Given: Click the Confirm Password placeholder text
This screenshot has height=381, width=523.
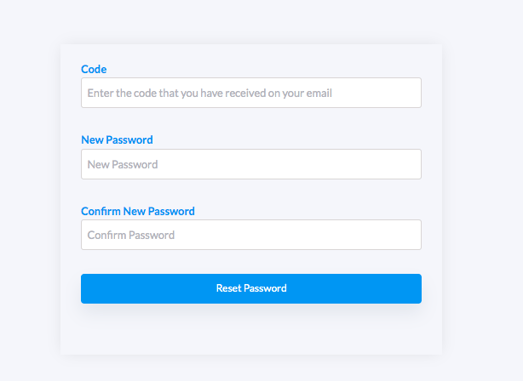Looking at the screenshot, I should 131,235.
